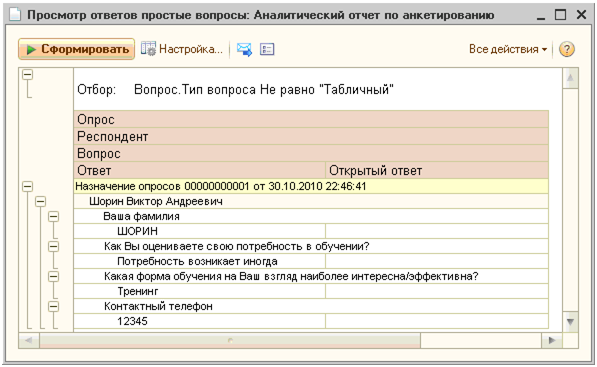Screen dimensions: 597x367
Task: Select the Шорин Виктор Андреевич row
Action: point(311,201)
